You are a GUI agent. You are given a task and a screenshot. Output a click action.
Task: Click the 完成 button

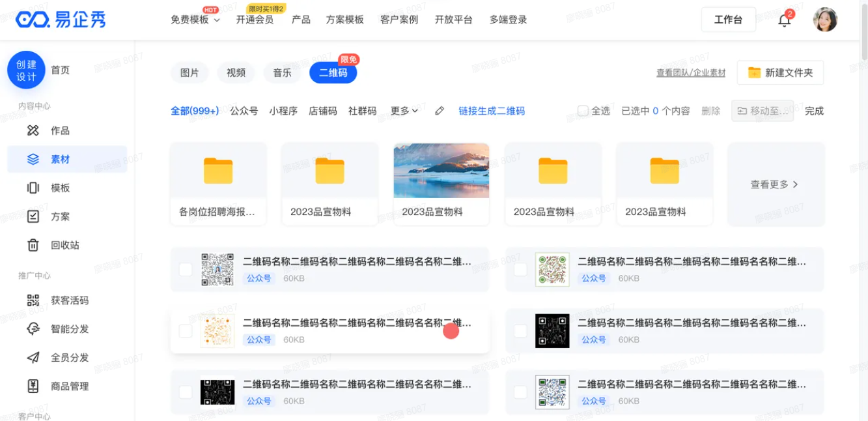814,111
